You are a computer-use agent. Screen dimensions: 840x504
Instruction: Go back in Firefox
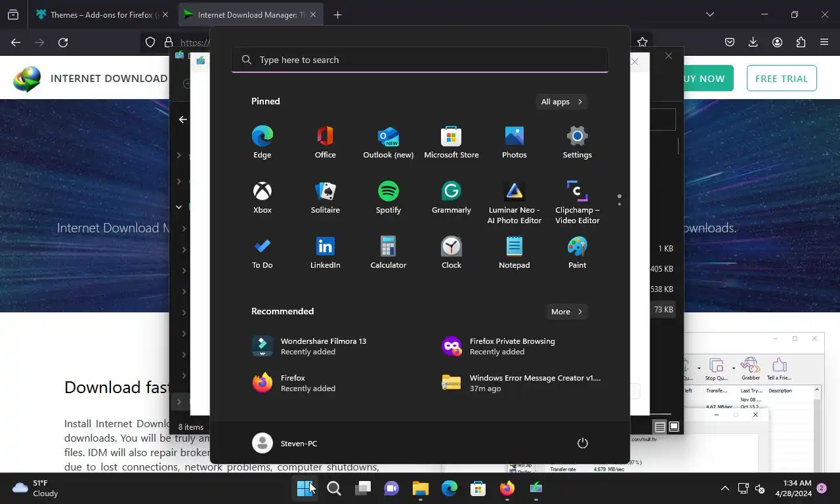pyautogui.click(x=16, y=42)
